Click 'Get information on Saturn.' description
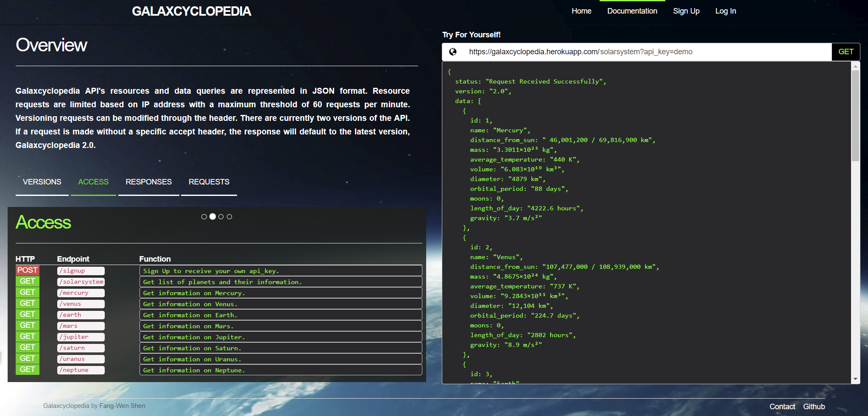 click(281, 348)
